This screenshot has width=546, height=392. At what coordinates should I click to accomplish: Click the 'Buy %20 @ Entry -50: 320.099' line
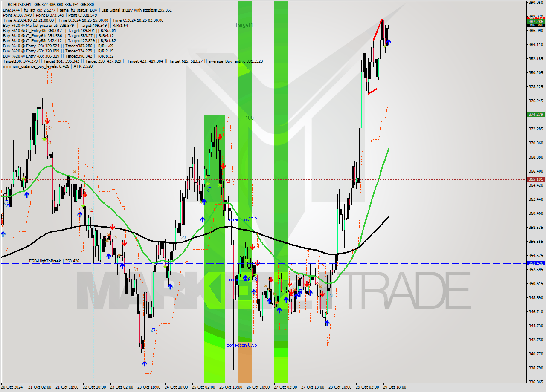(x=58, y=51)
